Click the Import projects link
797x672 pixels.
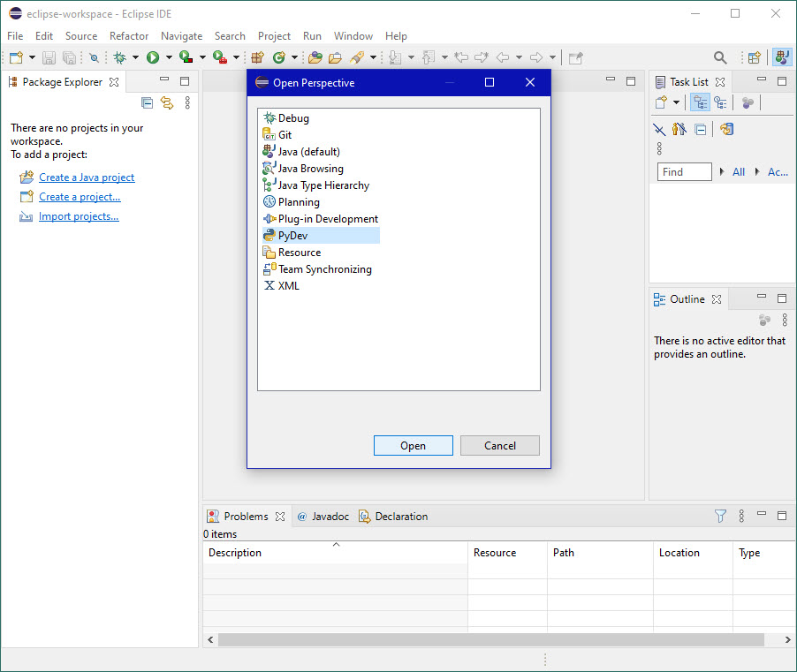[79, 216]
